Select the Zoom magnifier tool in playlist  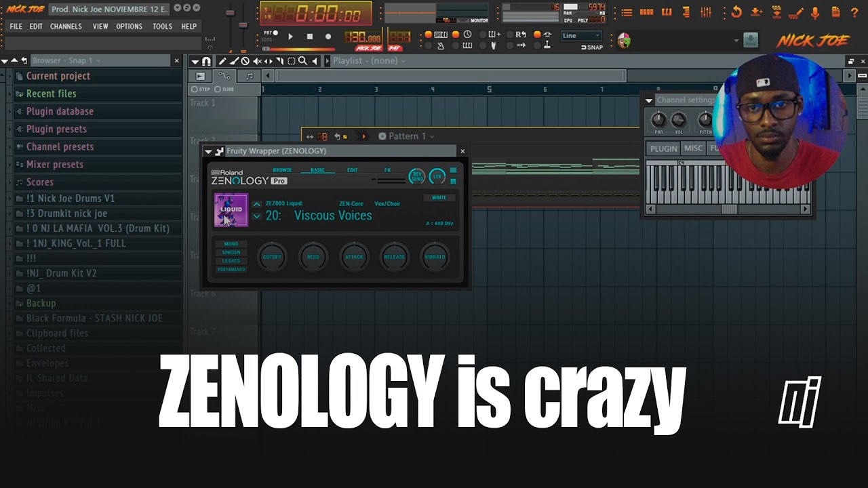pos(302,61)
